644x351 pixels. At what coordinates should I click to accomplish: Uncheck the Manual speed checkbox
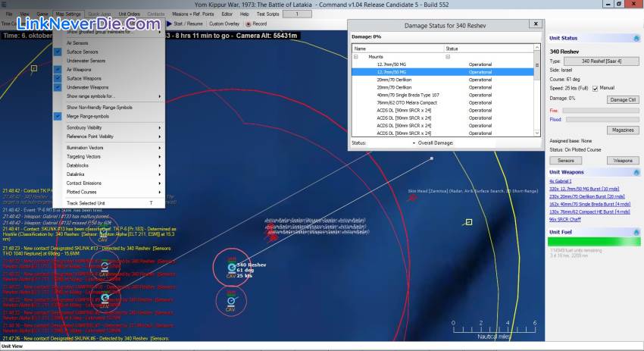(595, 89)
